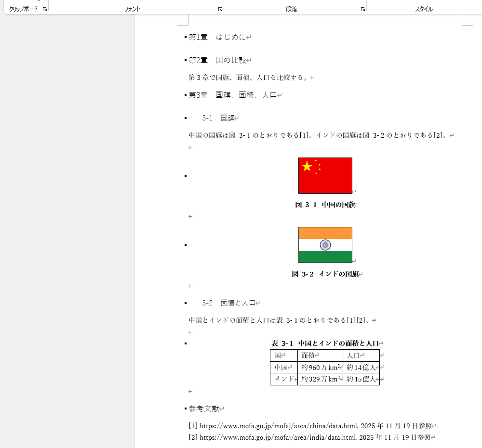Viewport: 482px width, 448px height.
Task: Click the caption 図 3-2 インドの国旗
Action: (326, 274)
